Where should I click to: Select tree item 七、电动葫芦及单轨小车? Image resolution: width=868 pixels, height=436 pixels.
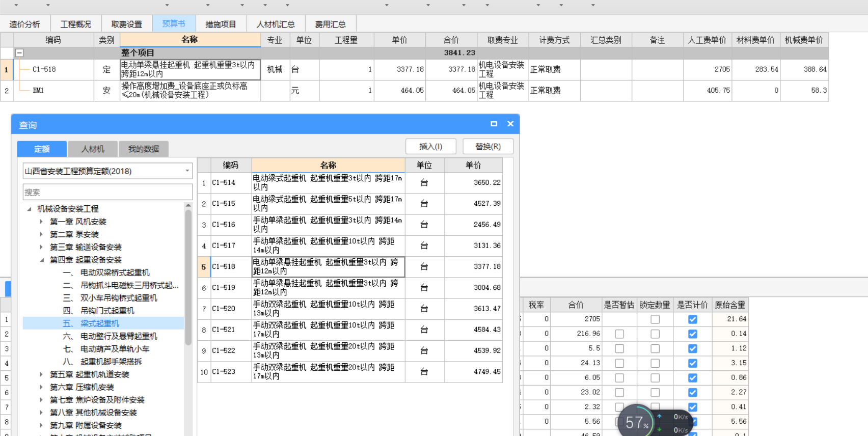coord(106,349)
